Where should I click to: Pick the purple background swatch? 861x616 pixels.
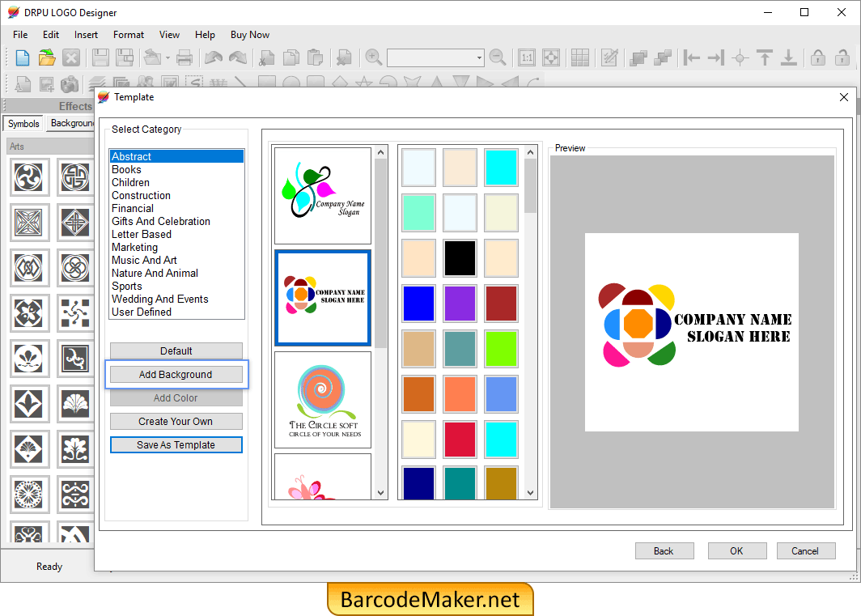(460, 304)
